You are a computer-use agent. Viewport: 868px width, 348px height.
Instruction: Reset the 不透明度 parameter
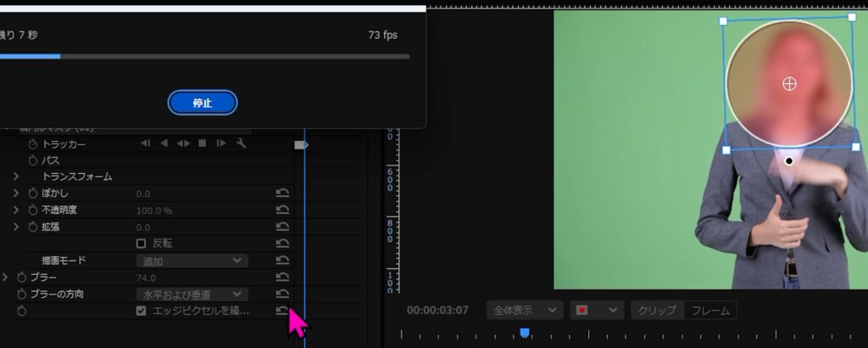point(282,210)
